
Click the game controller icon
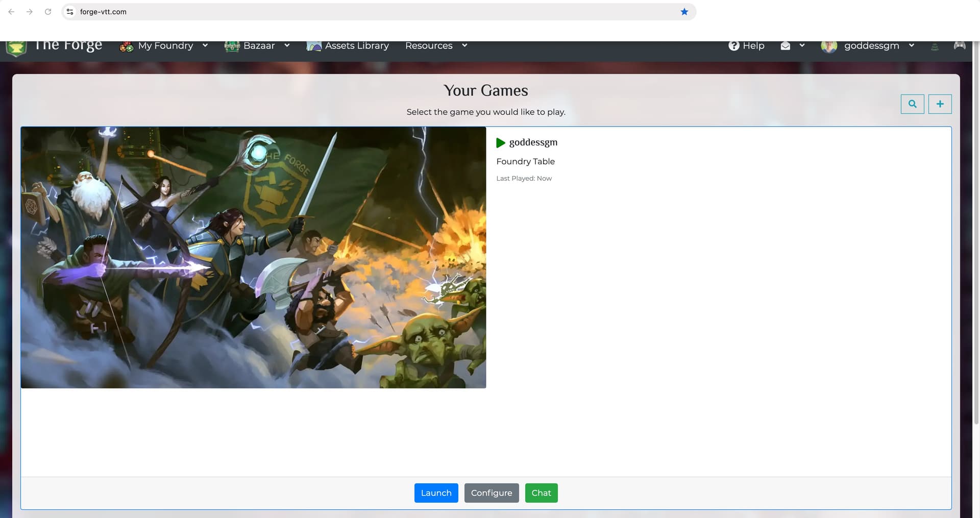coord(960,46)
